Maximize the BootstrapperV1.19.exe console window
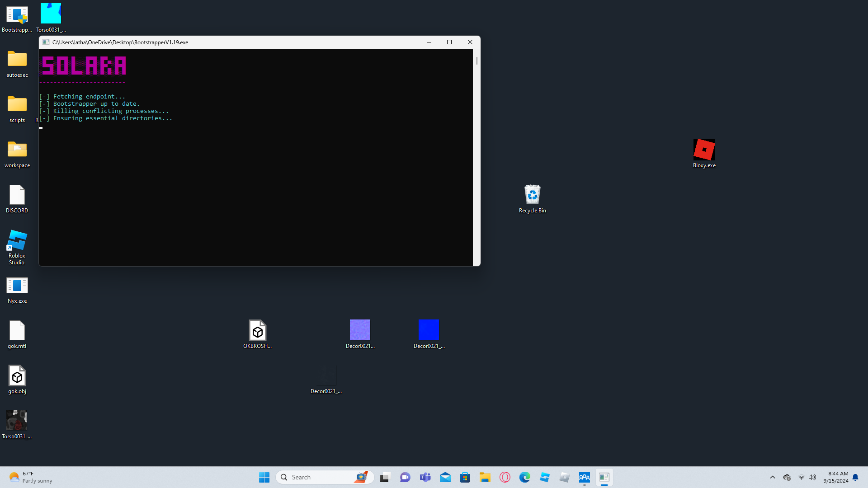This screenshot has height=488, width=868. click(449, 42)
